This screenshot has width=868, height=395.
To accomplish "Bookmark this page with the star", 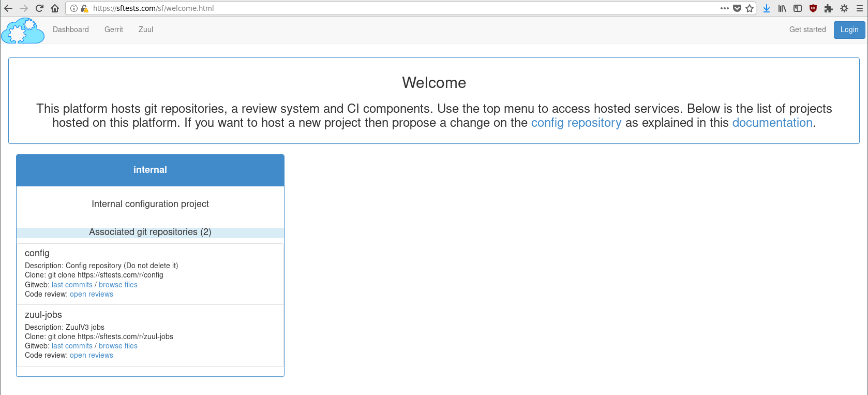I will click(750, 8).
